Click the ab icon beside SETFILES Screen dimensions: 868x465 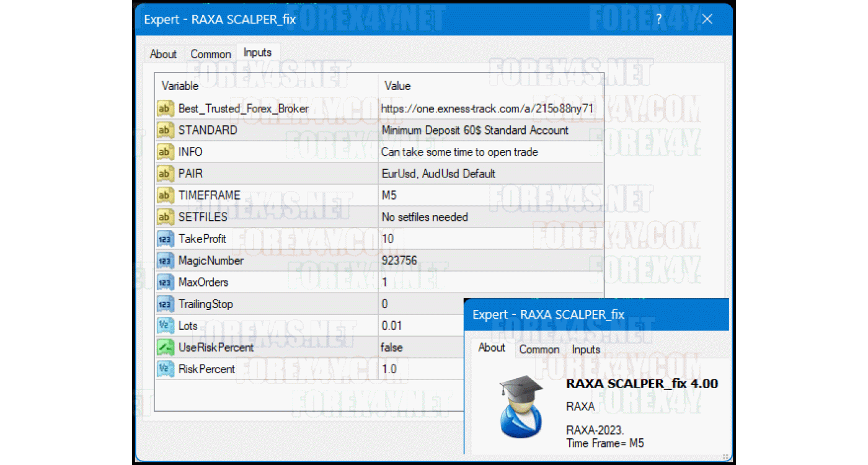[164, 217]
